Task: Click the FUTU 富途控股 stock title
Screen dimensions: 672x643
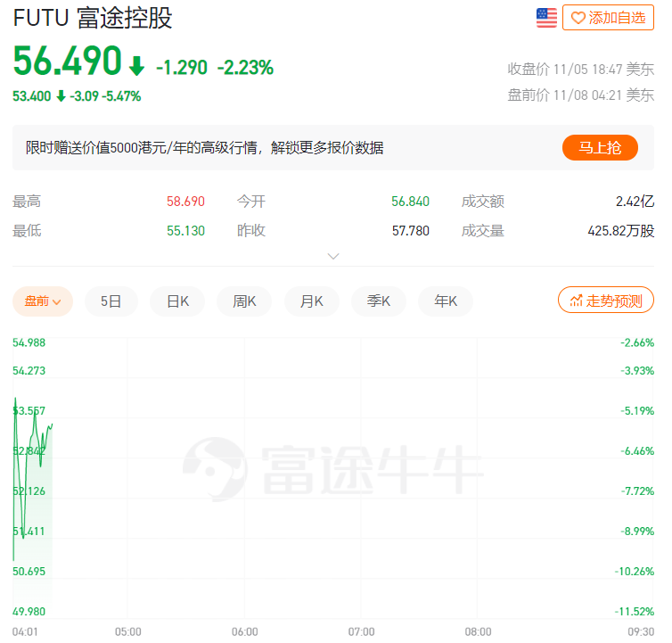Action: 93,18
